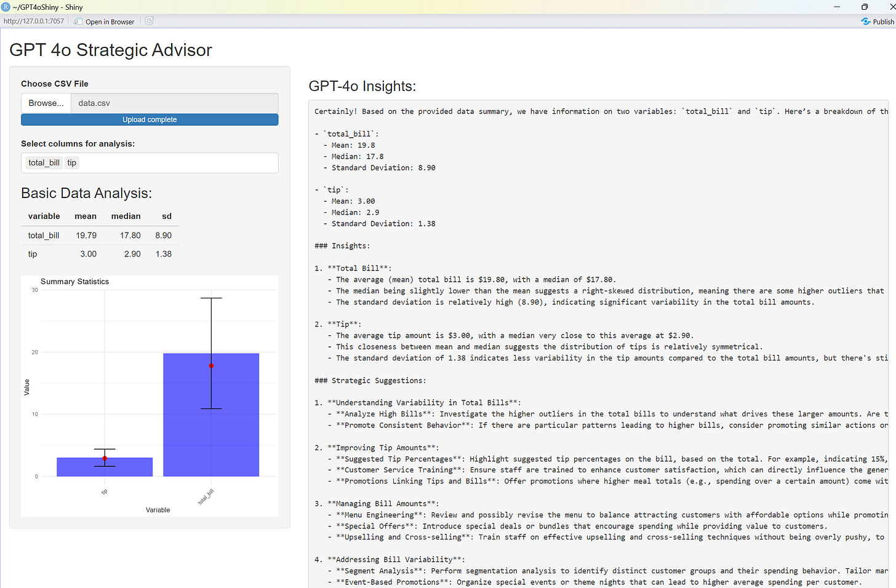Click the http://127.0.0.1:7057 address text
Screen dimensions: 896x588
coord(34,21)
